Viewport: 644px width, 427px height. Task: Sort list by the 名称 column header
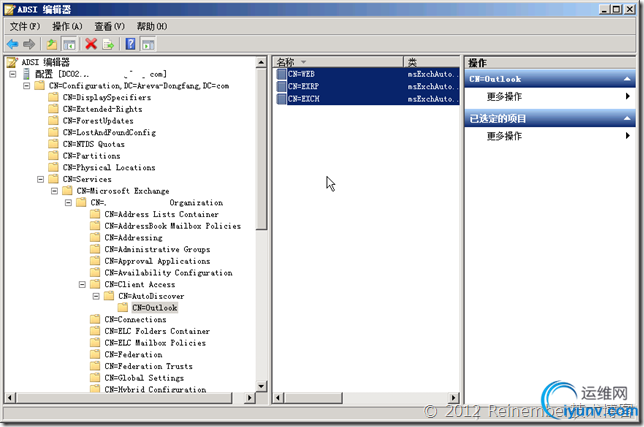(x=338, y=62)
